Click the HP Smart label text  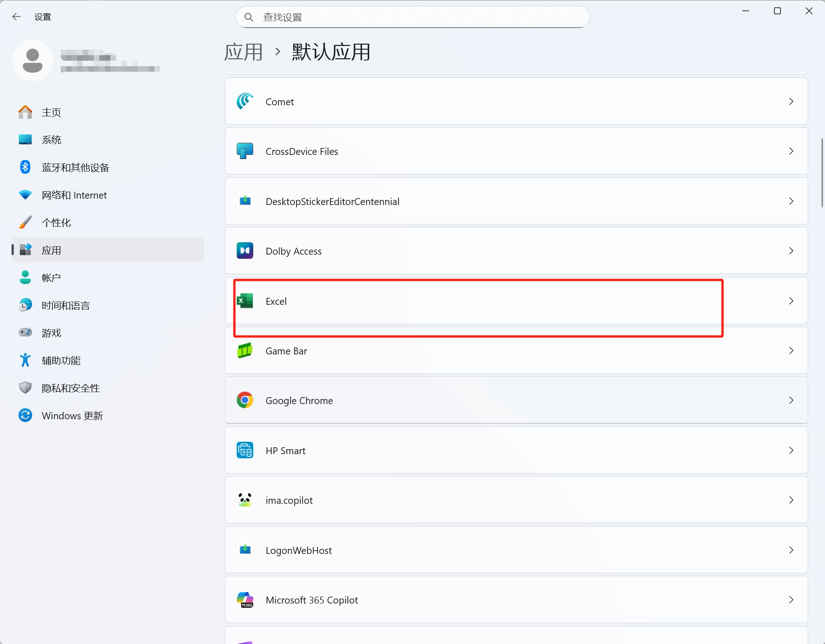click(285, 450)
